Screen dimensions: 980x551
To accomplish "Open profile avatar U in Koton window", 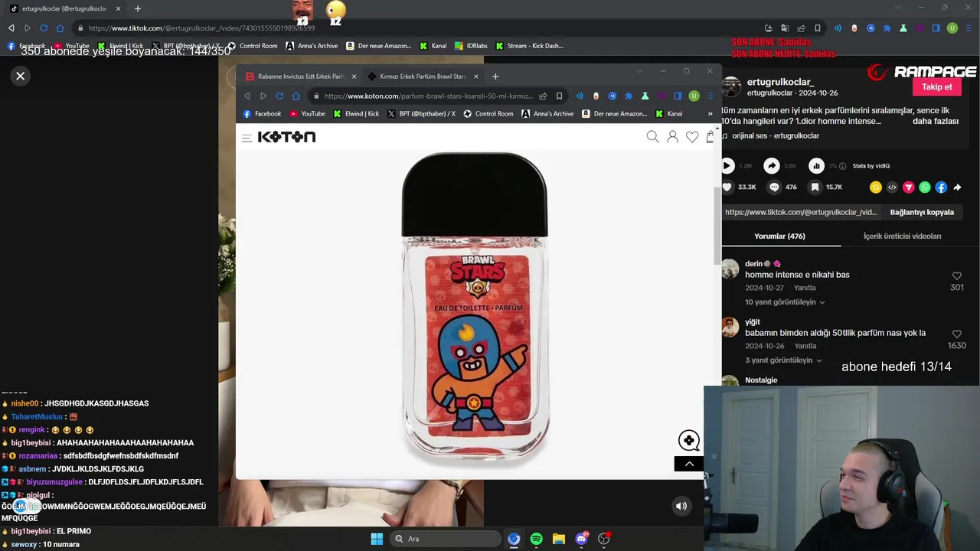I will tap(694, 96).
